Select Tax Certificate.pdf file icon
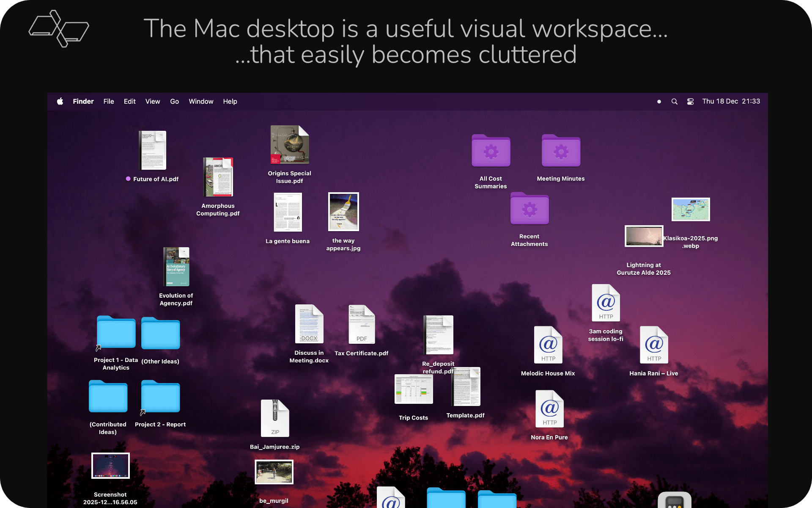 pos(362,324)
